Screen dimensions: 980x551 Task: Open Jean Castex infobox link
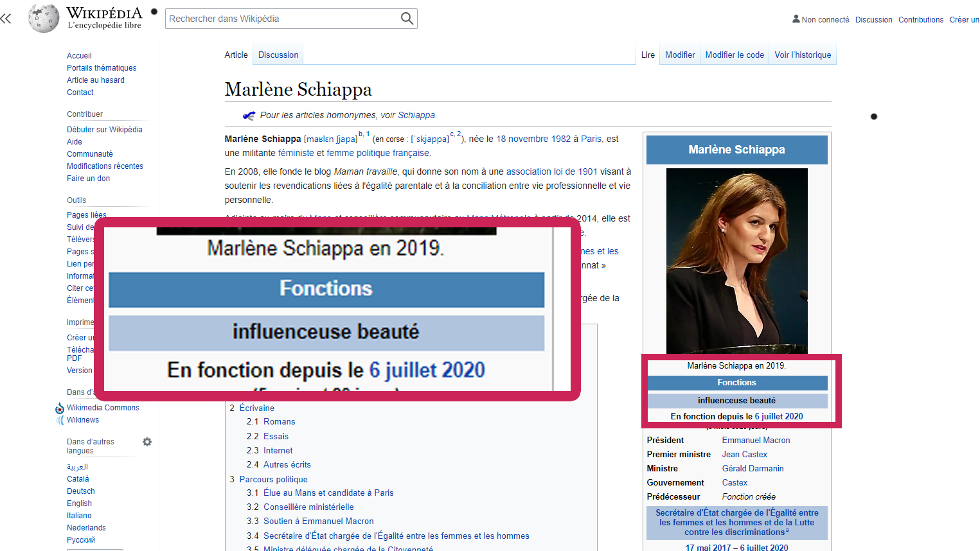click(744, 455)
